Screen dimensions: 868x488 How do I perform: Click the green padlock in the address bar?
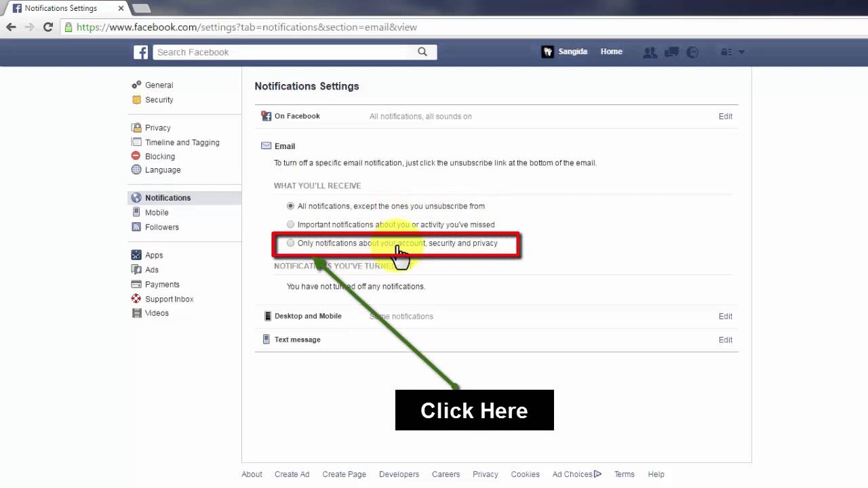pyautogui.click(x=68, y=27)
